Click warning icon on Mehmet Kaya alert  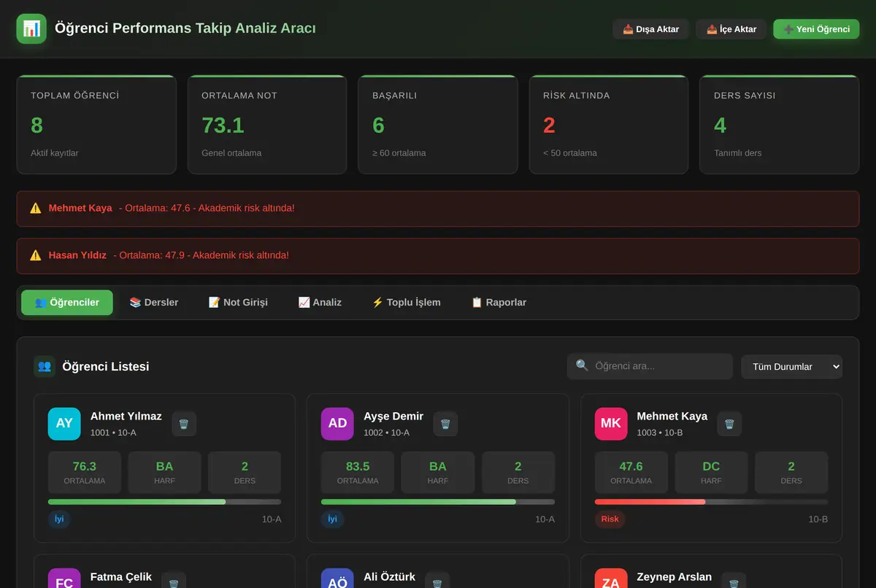[36, 208]
